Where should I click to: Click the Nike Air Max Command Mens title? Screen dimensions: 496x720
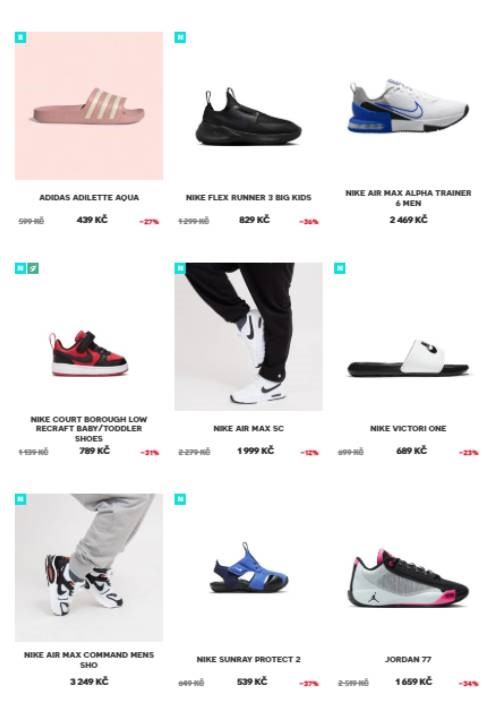[x=89, y=660]
